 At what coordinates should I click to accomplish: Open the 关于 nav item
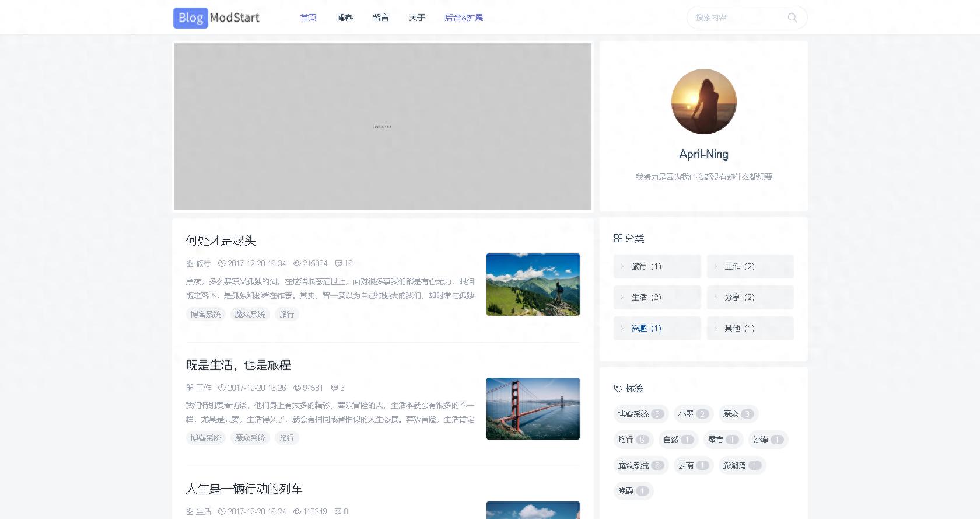417,18
